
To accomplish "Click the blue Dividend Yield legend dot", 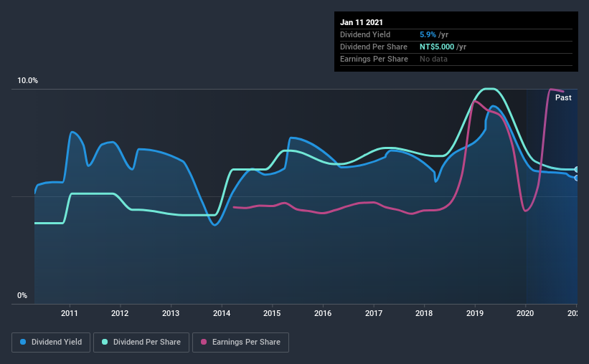I will point(23,342).
